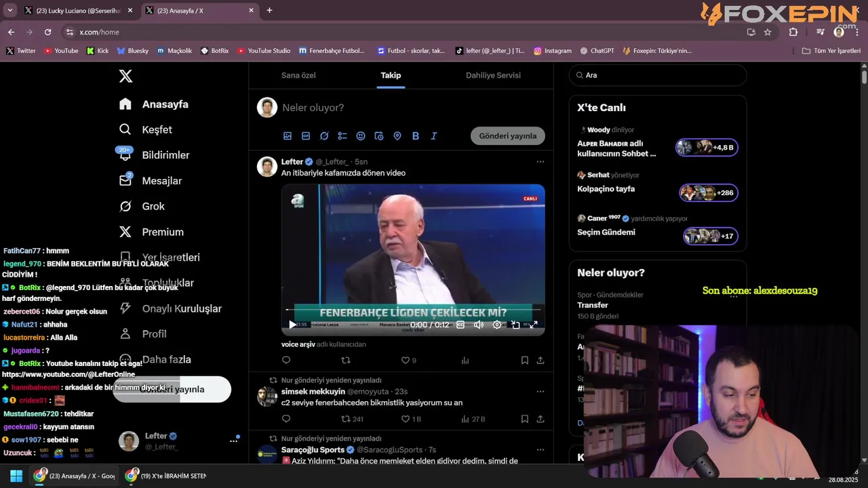
Task: View analytics of Lefter's video post
Action: (465, 361)
